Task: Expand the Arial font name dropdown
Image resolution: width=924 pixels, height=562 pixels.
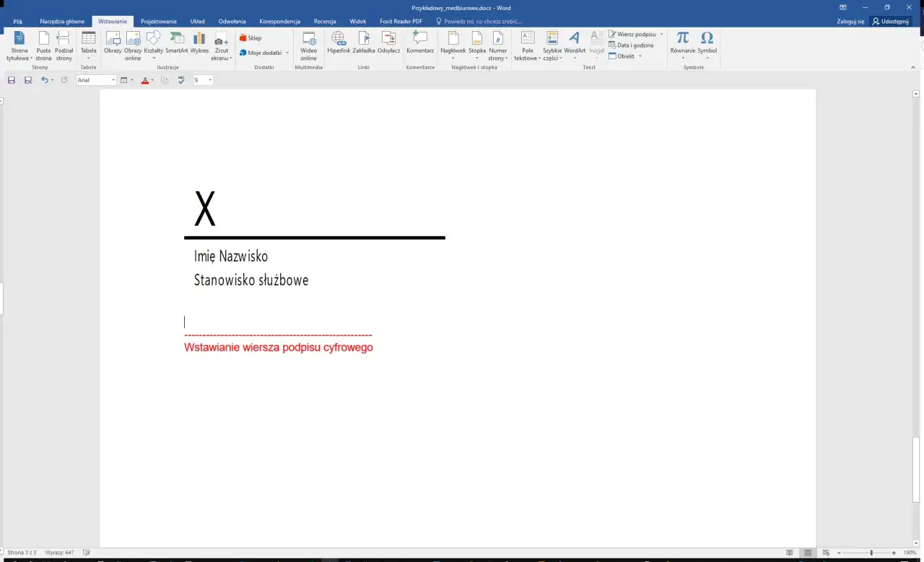Action: click(113, 80)
